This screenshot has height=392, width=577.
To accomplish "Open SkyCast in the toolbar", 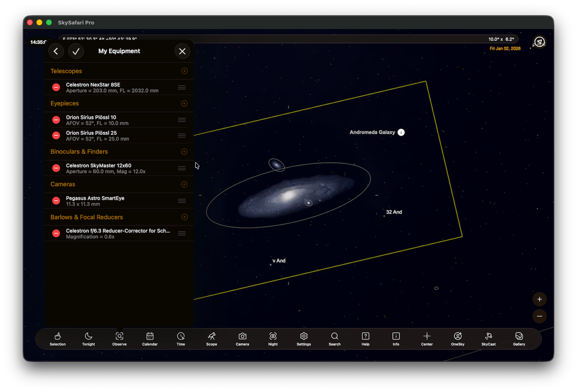I will click(x=489, y=339).
